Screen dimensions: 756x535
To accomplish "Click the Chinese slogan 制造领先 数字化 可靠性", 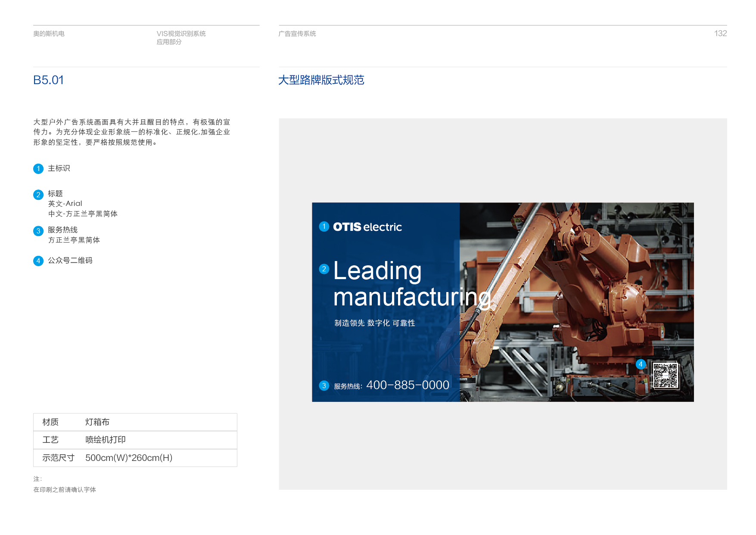I will tap(375, 323).
